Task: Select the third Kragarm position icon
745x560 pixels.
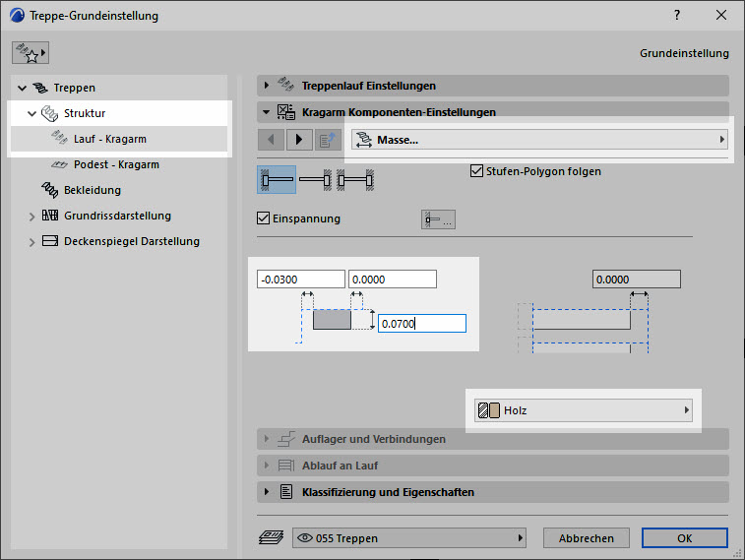Action: pyautogui.click(x=354, y=180)
